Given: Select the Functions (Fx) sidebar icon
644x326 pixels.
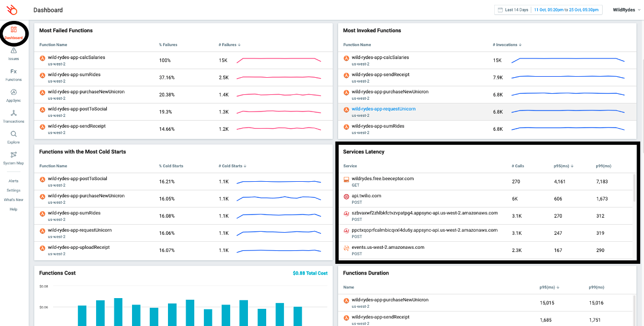Looking at the screenshot, I should 13,75.
